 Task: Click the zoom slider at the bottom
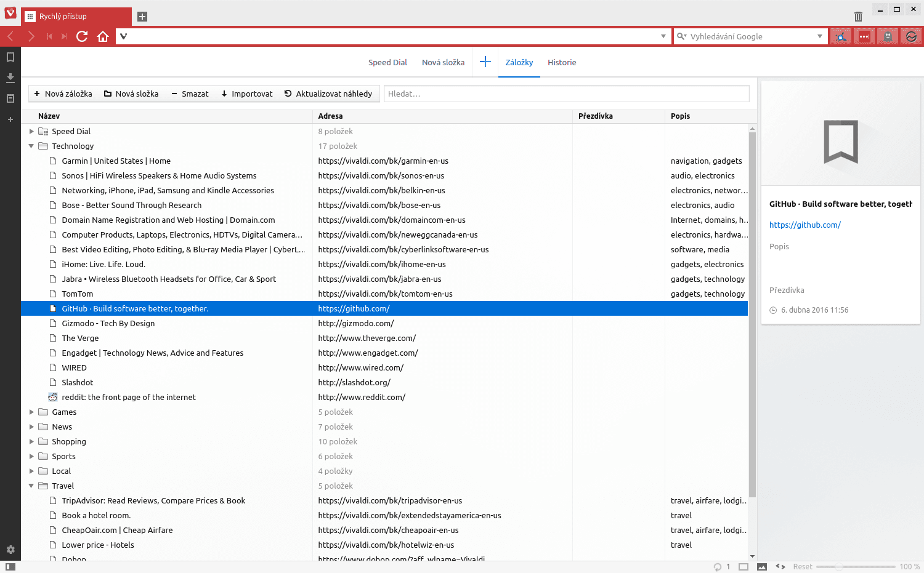(838, 566)
